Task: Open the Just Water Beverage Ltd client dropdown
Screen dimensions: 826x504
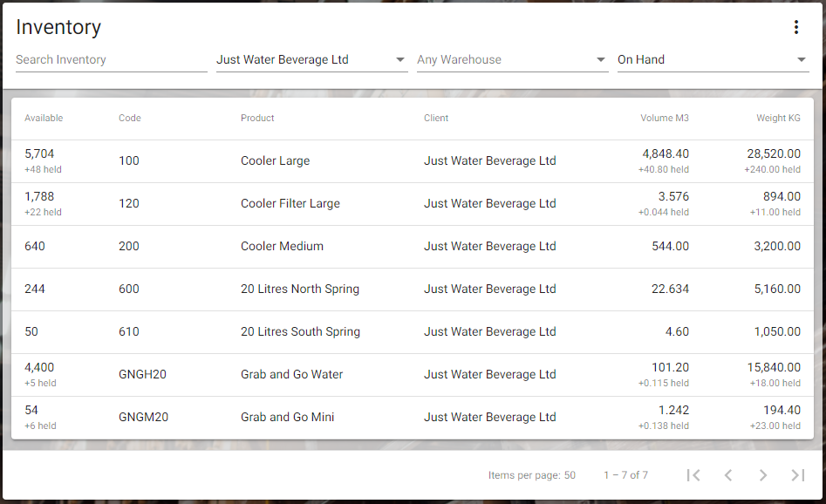Action: point(312,59)
